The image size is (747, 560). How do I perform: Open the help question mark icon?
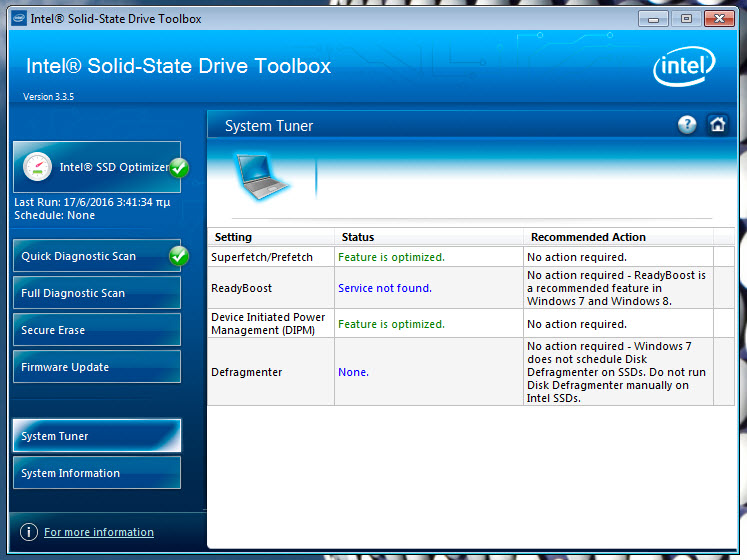686,125
